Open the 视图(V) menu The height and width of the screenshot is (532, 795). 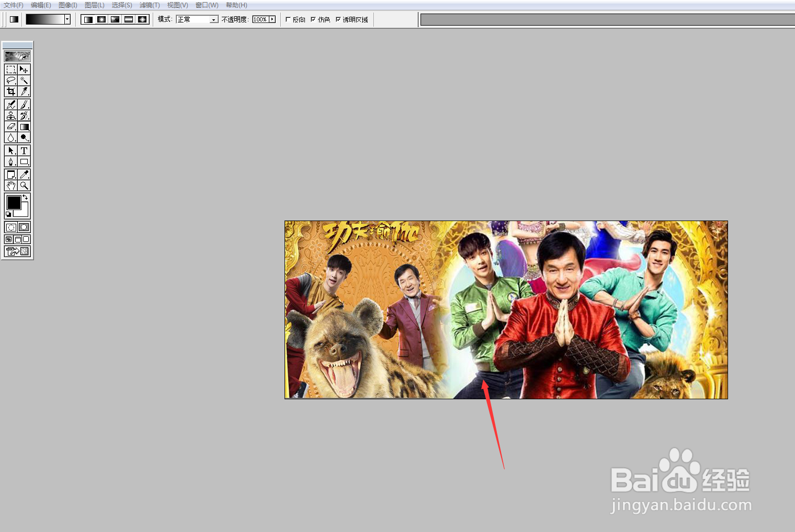(177, 5)
